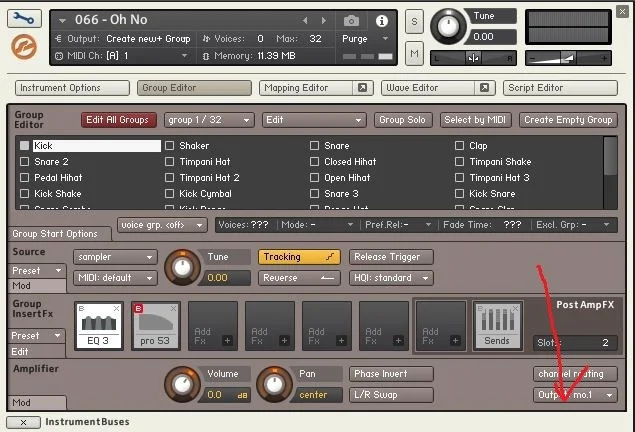Check the Snare 2 group checkbox
The width and height of the screenshot is (635, 432).
click(24, 162)
